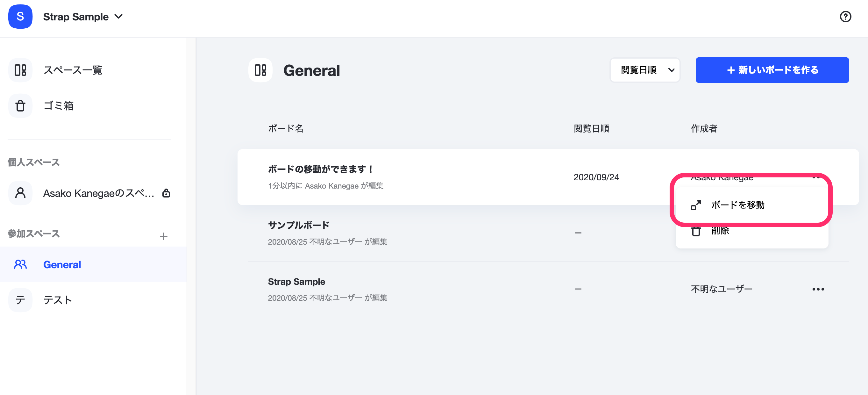
Task: Open the 閲覧日順 sort dropdown
Action: pyautogui.click(x=645, y=70)
